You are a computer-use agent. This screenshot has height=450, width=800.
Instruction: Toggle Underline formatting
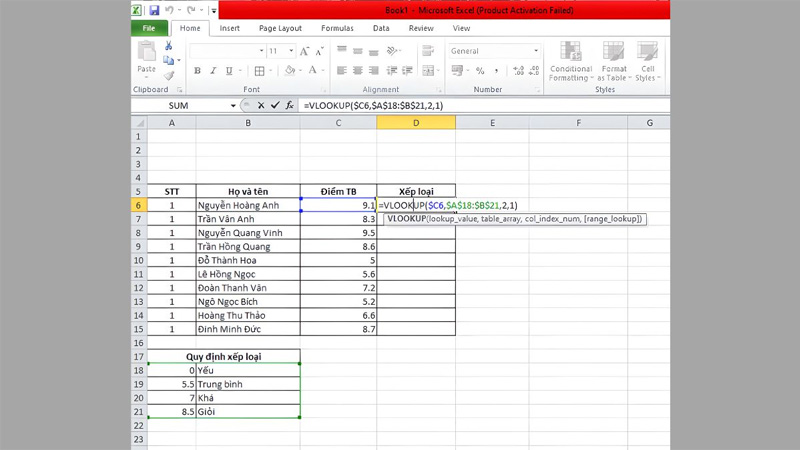pyautogui.click(x=229, y=71)
